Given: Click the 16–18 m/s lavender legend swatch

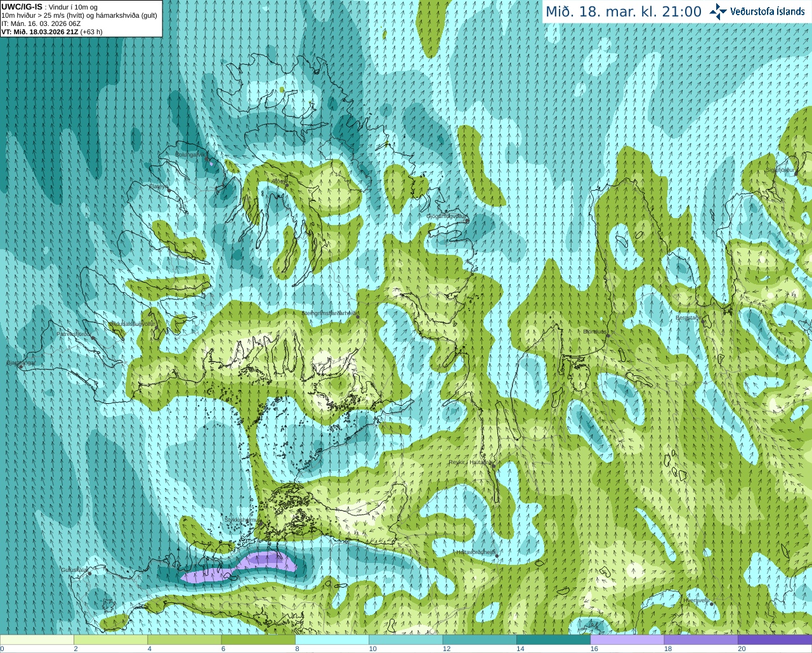Looking at the screenshot, I should (627, 640).
